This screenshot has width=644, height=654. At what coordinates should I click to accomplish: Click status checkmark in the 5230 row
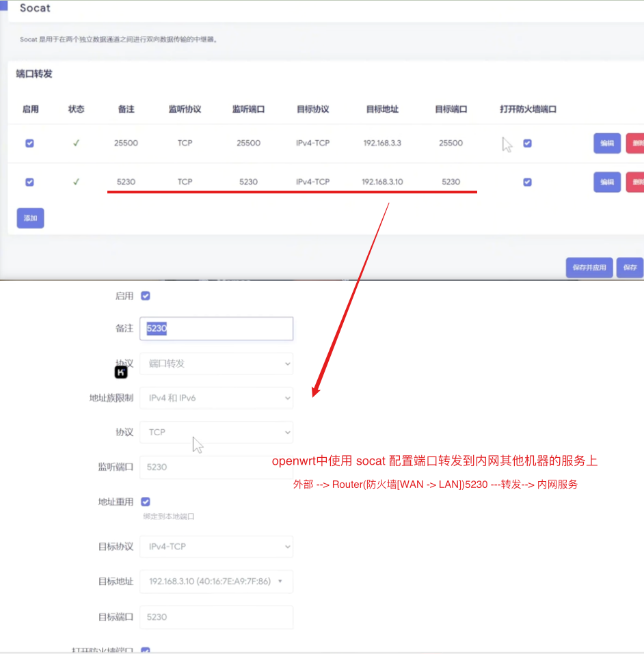click(x=76, y=182)
